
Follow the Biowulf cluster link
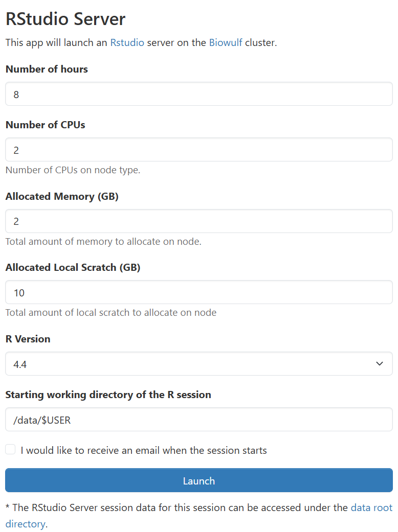coord(226,42)
